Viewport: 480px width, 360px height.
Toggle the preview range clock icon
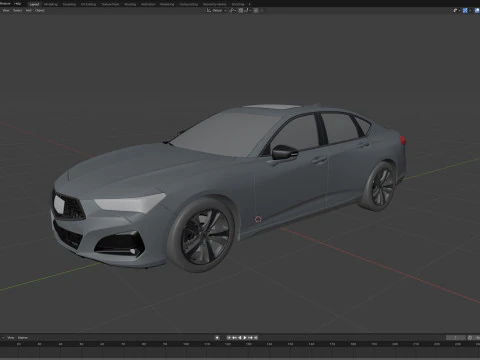click(470, 338)
